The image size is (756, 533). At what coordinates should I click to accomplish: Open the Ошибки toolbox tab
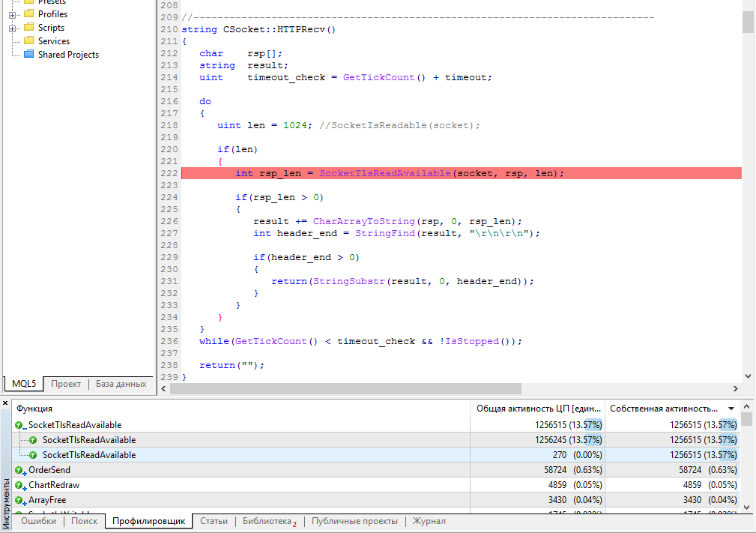point(38,521)
